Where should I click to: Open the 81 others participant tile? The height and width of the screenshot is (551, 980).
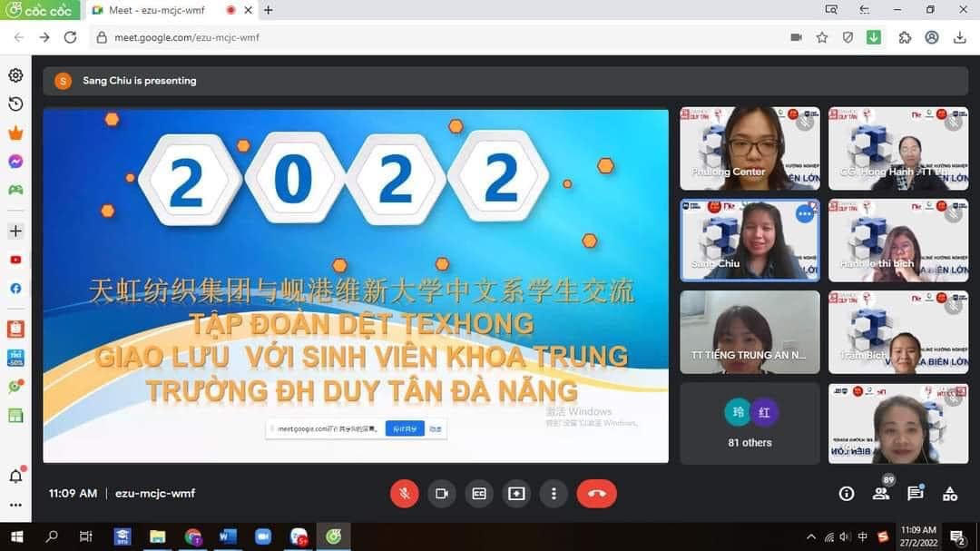click(x=750, y=423)
